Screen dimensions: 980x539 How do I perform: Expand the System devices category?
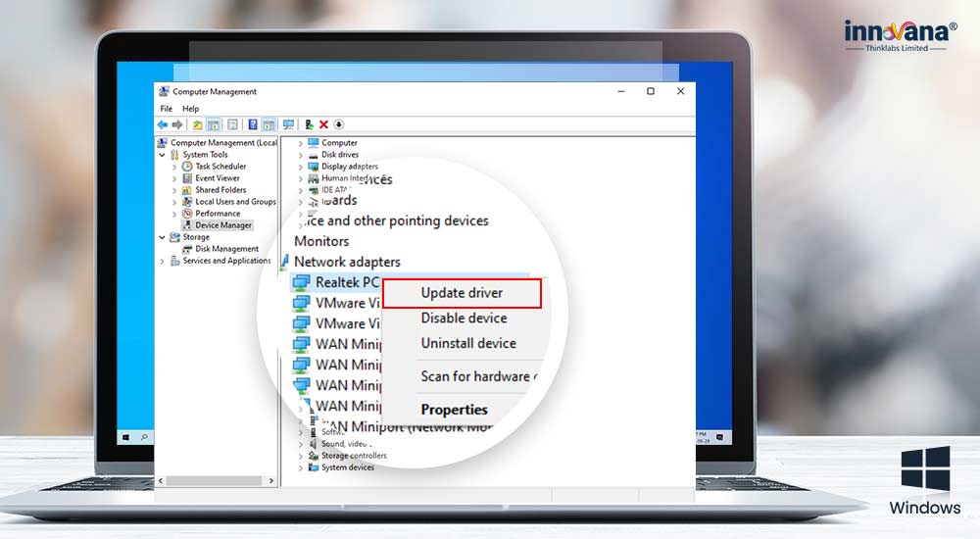pyautogui.click(x=301, y=468)
